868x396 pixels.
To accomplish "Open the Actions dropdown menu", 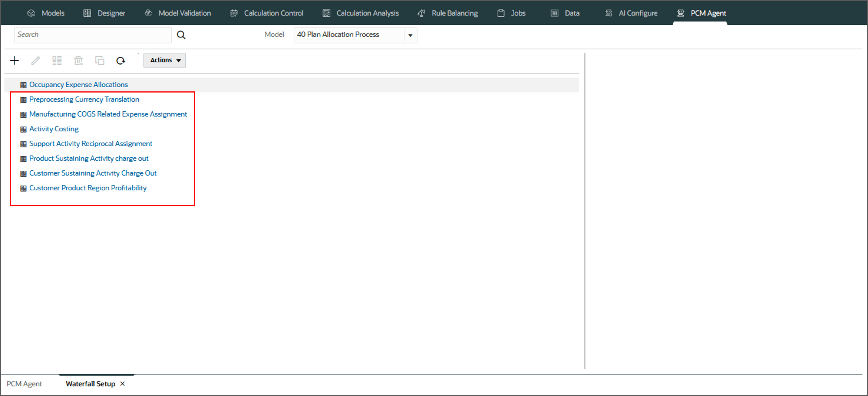I will [x=165, y=60].
